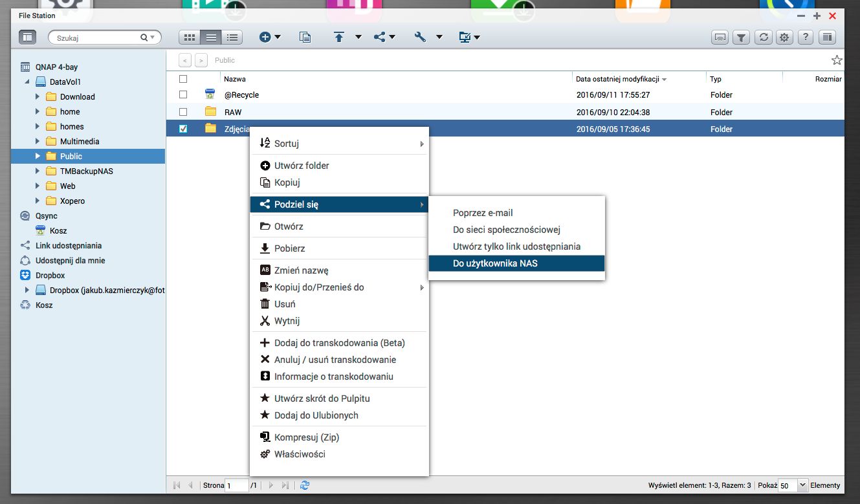Open the Sortuj submenu

pos(339,144)
